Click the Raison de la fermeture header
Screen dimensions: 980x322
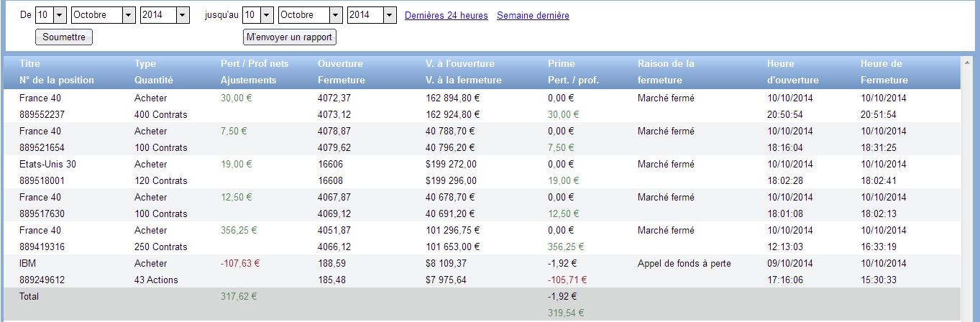pos(666,71)
